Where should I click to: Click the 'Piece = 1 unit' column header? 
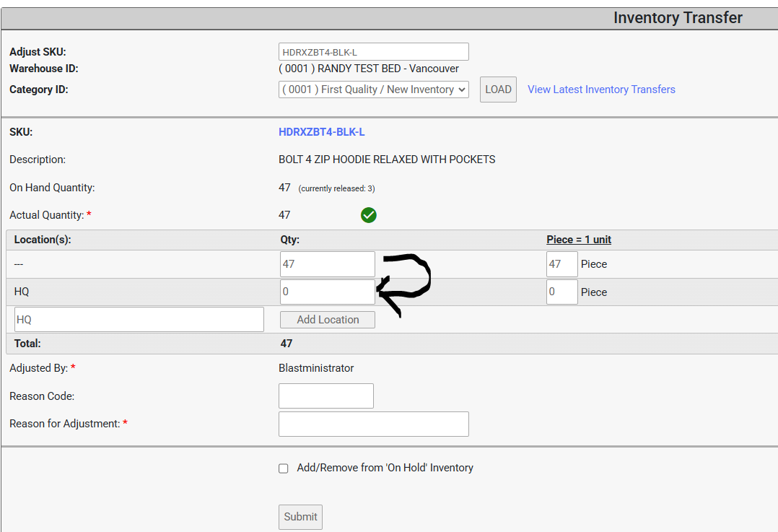pos(579,240)
